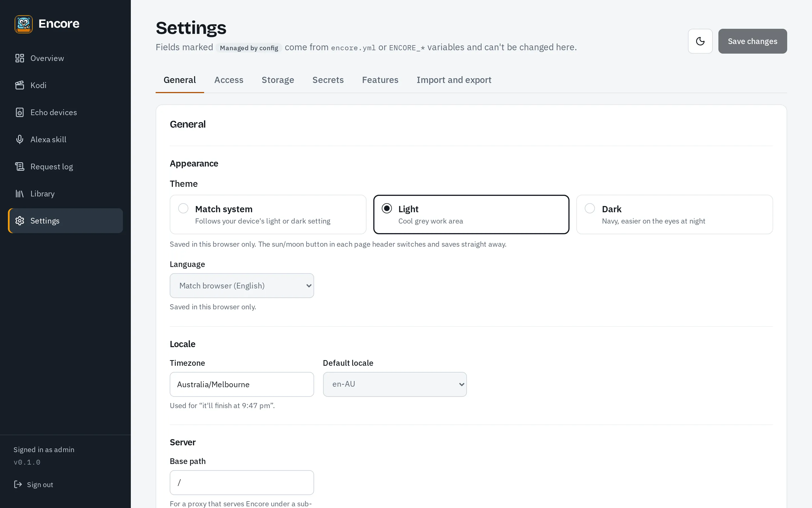Select the Light theme radio button

coord(387,208)
